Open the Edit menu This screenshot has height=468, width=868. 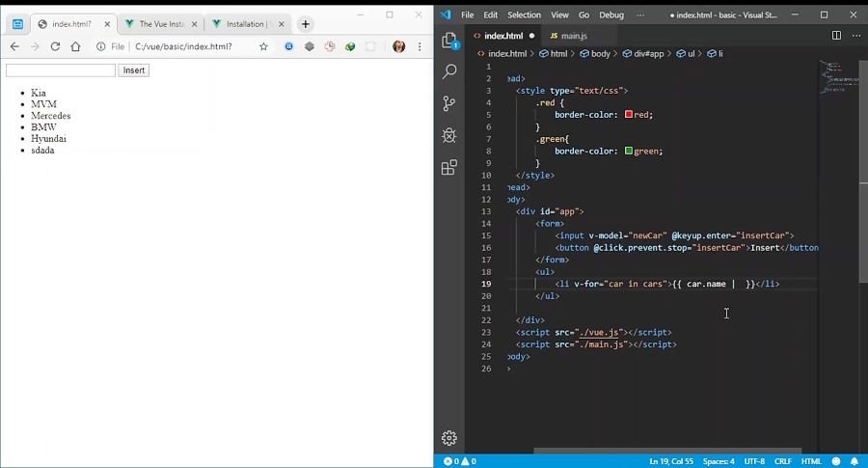tap(491, 14)
